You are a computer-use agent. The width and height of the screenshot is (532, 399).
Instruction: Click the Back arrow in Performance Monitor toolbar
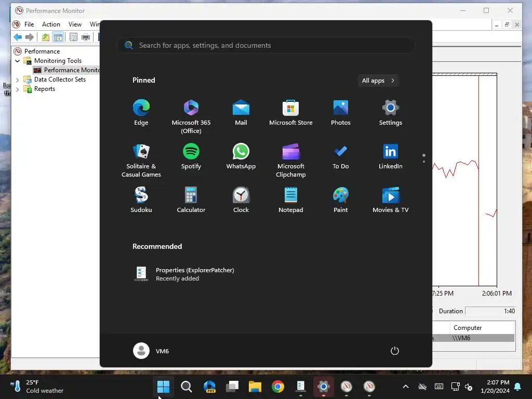(18, 37)
